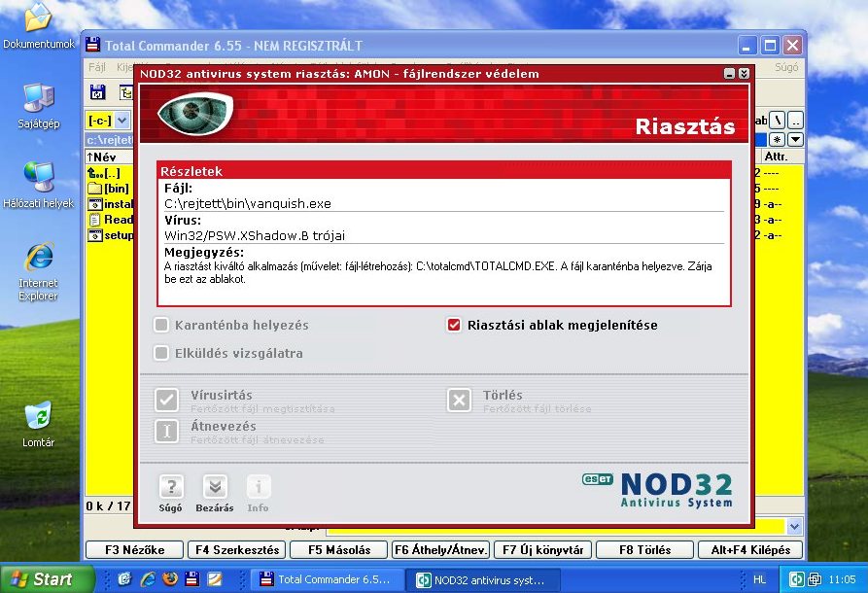Viewport: 868px width, 593px height.
Task: Click the 11:05 system clock
Action: (x=842, y=579)
